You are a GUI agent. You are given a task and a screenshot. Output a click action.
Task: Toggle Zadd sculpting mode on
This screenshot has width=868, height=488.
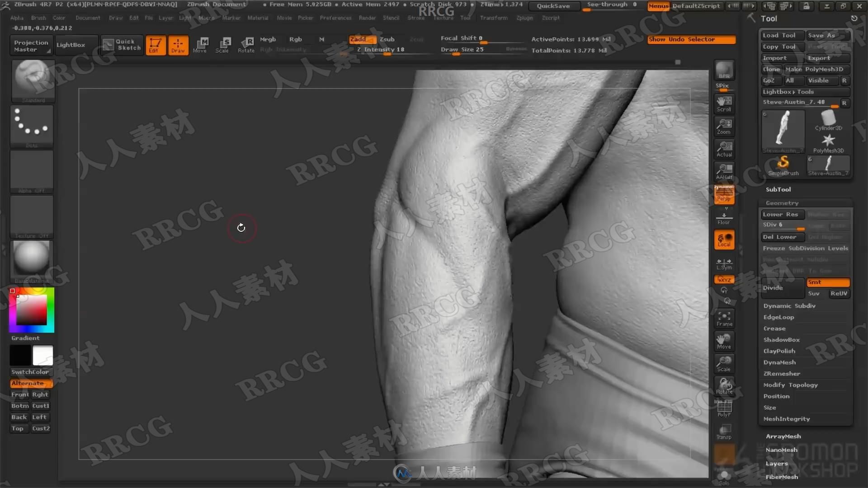[x=359, y=39]
